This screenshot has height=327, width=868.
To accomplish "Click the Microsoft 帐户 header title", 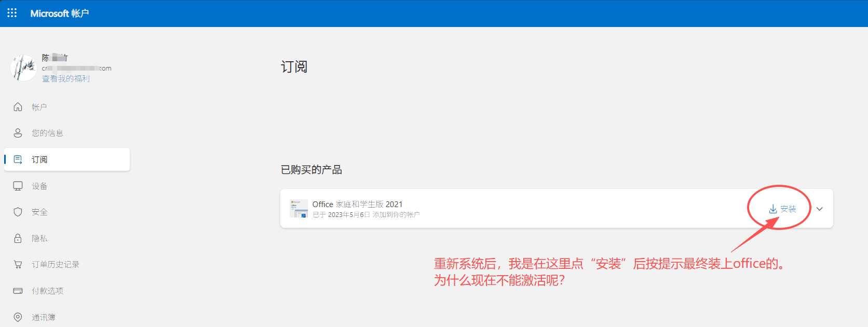I will coord(60,13).
